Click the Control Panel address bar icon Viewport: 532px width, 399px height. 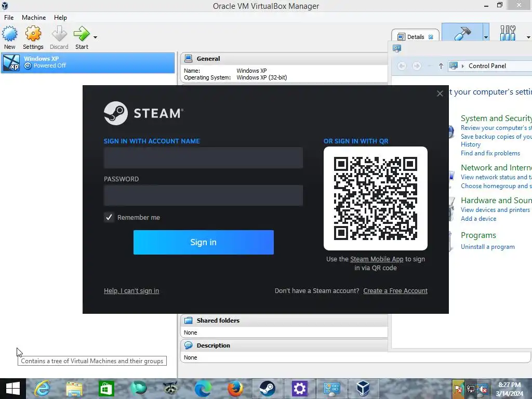pyautogui.click(x=454, y=66)
